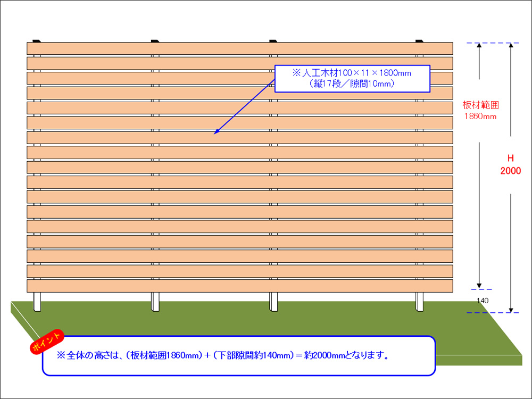Click the (縦17段／隙間10mm) text line

[x=352, y=84]
